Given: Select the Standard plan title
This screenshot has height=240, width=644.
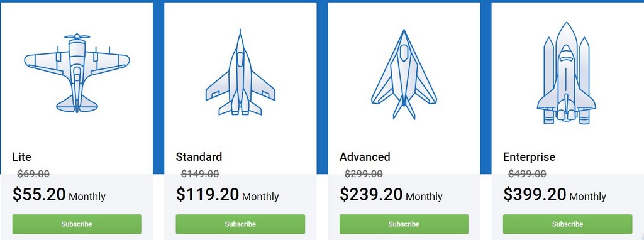Looking at the screenshot, I should pyautogui.click(x=199, y=156).
